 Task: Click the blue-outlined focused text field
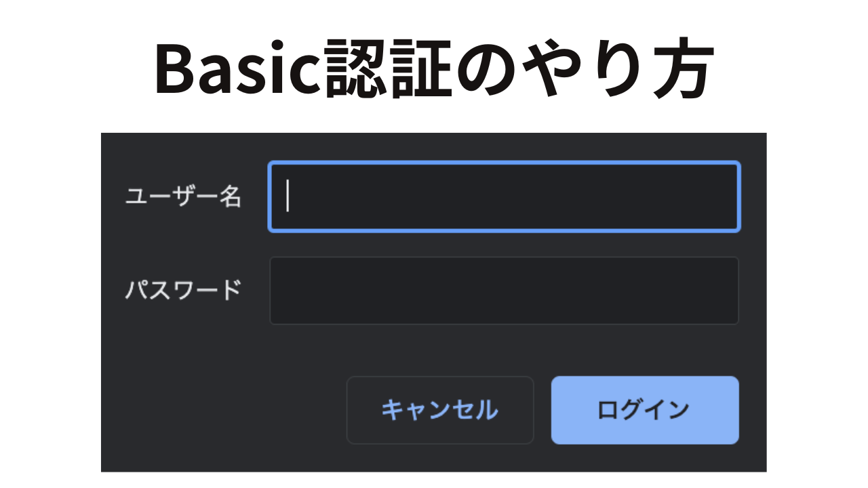tap(504, 197)
